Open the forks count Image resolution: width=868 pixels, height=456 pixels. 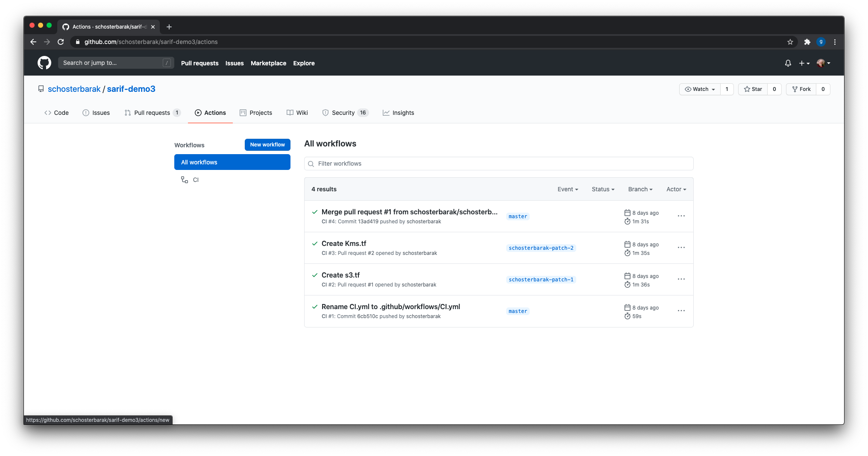(823, 89)
